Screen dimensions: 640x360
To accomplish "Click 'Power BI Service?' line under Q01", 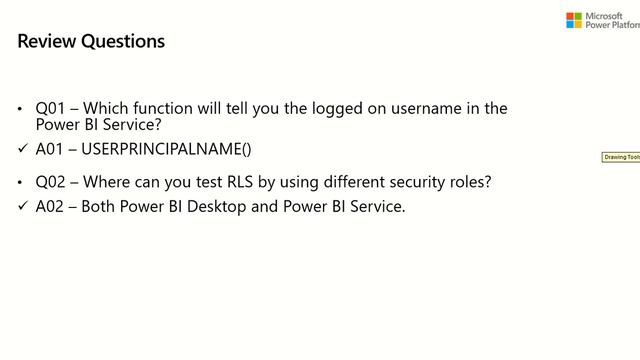I will (x=99, y=125).
